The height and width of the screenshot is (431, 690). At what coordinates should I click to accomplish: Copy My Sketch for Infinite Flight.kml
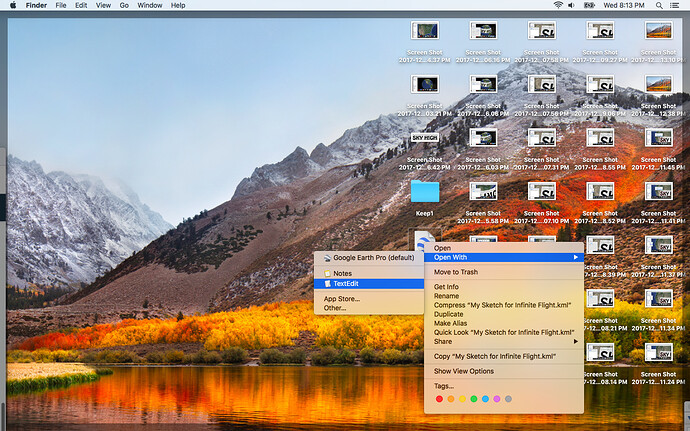coord(504,356)
